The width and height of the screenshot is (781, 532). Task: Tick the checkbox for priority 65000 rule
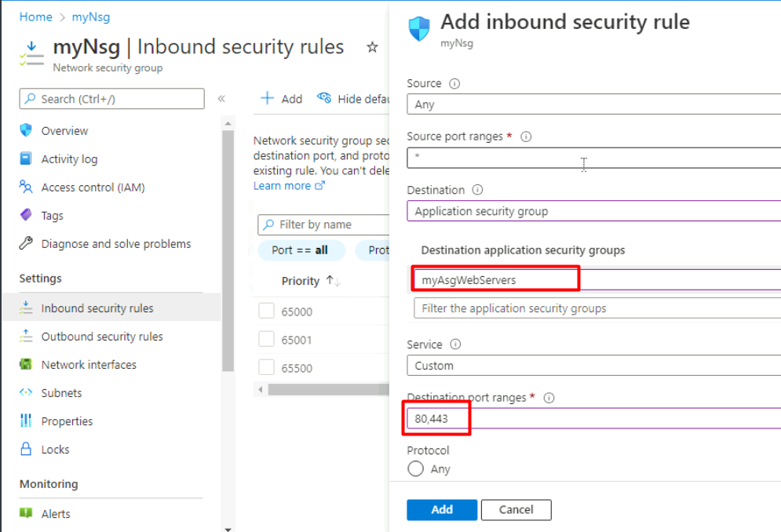(x=266, y=311)
